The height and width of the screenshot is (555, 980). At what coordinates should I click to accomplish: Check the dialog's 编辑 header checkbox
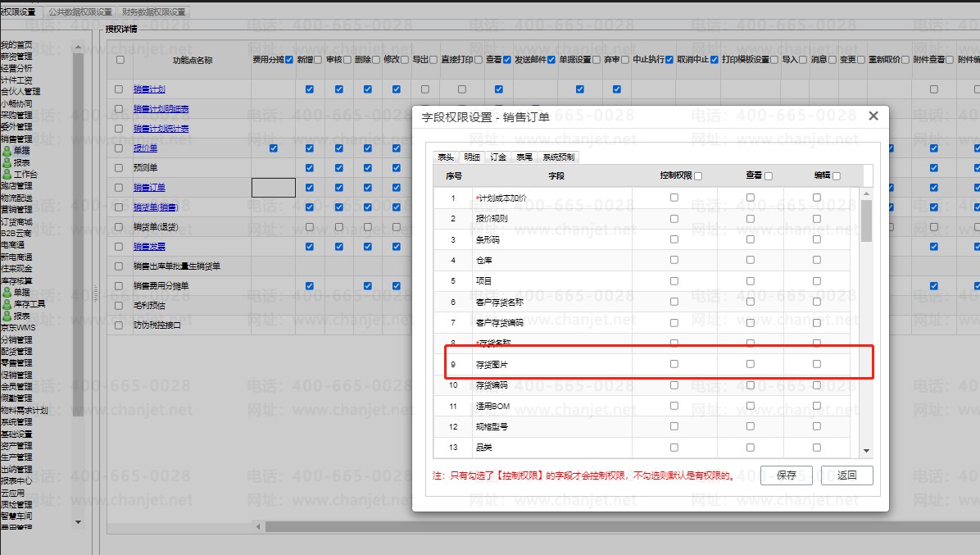tap(837, 176)
